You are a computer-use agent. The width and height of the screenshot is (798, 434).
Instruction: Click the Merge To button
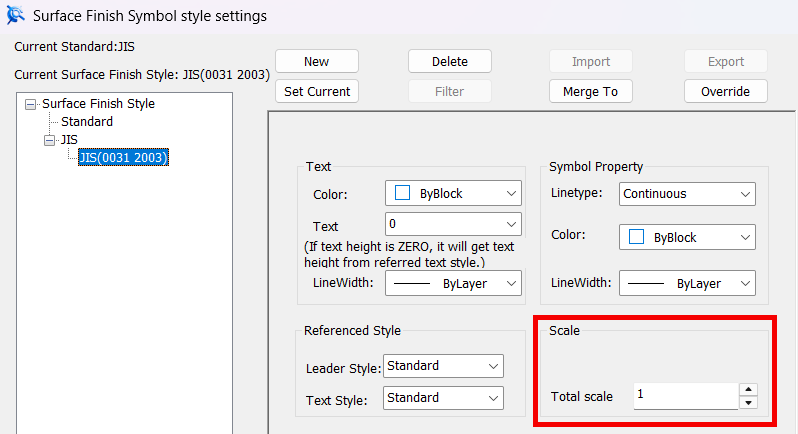(590, 92)
